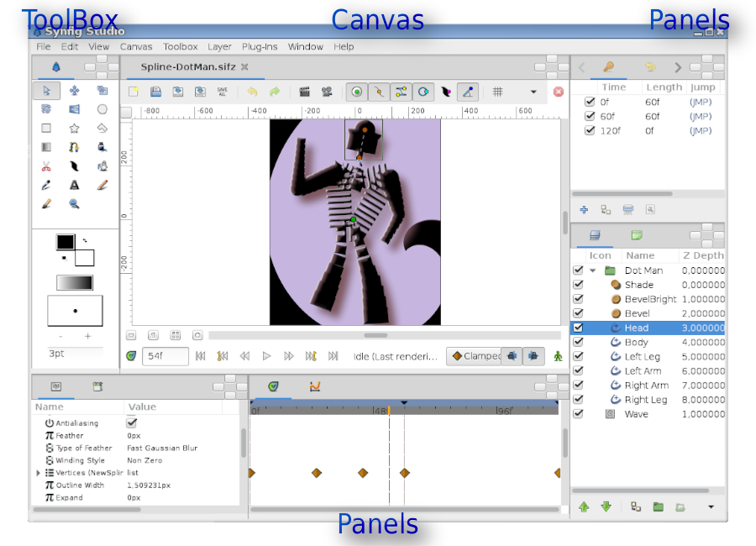This screenshot has height=546, width=756.
Task: Click the JMP link for the 60f keyframe
Action: click(701, 116)
